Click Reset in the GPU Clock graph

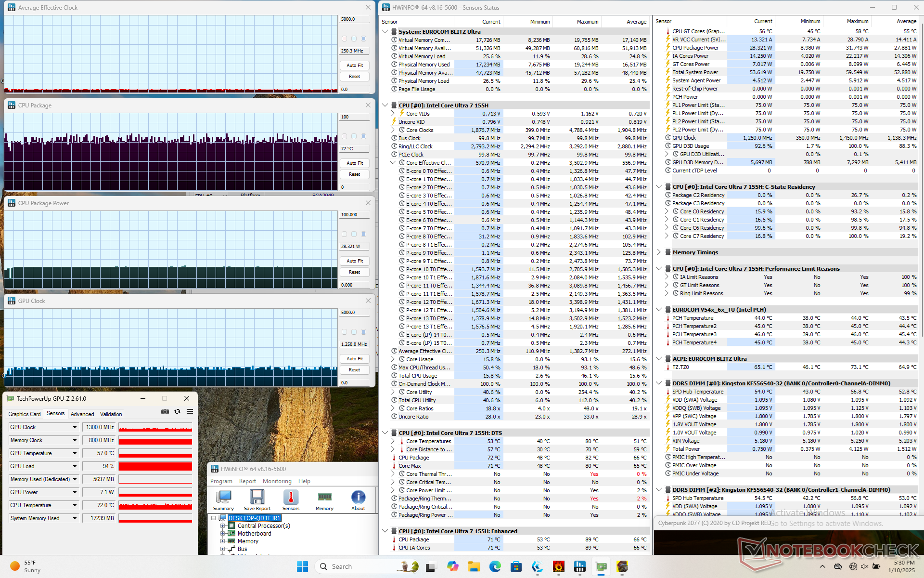click(355, 370)
